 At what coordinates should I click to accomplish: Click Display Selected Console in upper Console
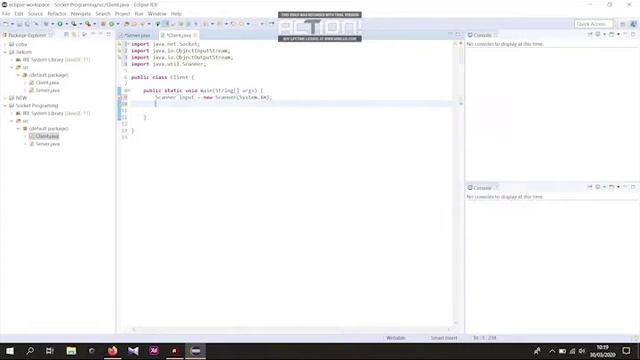[598, 35]
